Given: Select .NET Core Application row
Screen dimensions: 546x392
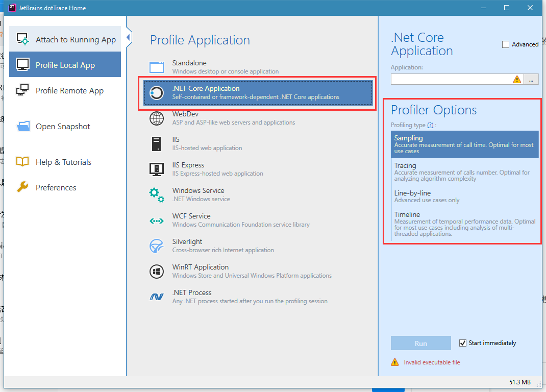Looking at the screenshot, I should pyautogui.click(x=258, y=93).
